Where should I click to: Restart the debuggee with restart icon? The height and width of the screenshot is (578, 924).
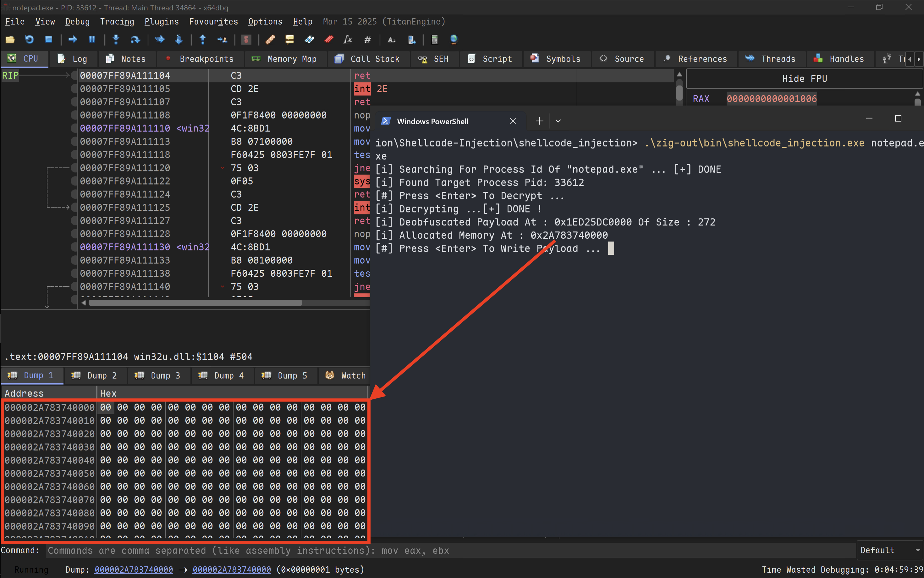pos(30,39)
